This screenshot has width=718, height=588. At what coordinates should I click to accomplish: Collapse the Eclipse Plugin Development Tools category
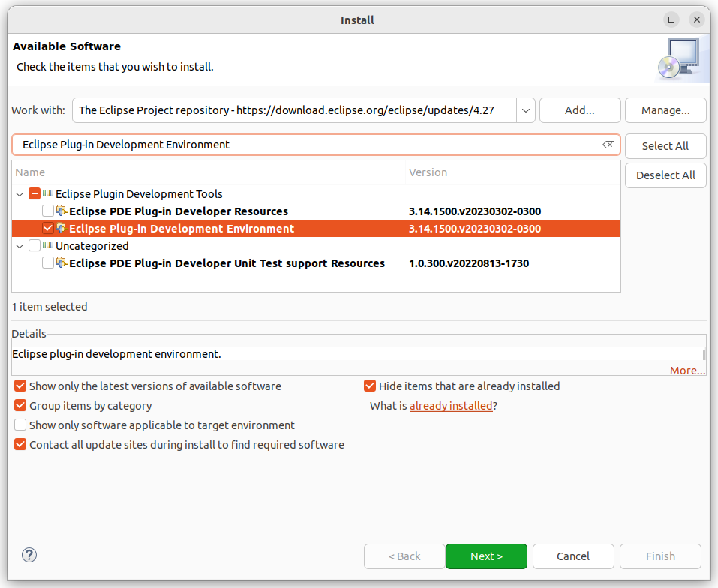click(x=20, y=194)
